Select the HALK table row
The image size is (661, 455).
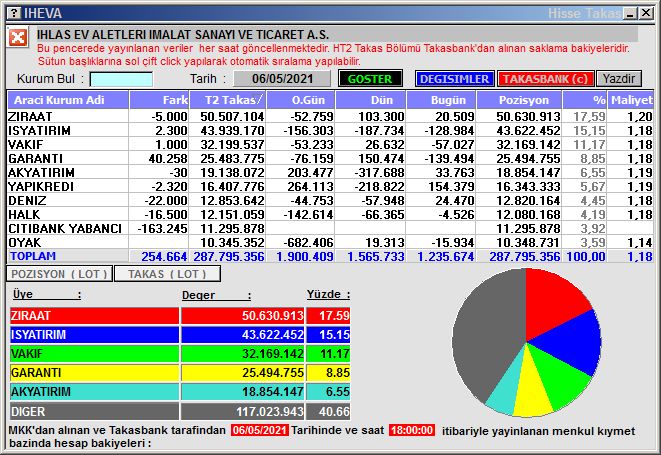(330, 215)
